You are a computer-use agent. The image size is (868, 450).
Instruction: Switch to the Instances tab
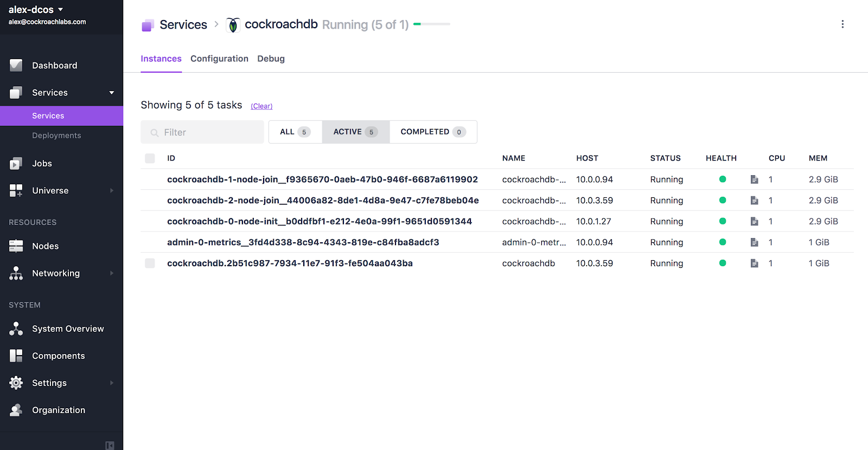(x=161, y=59)
